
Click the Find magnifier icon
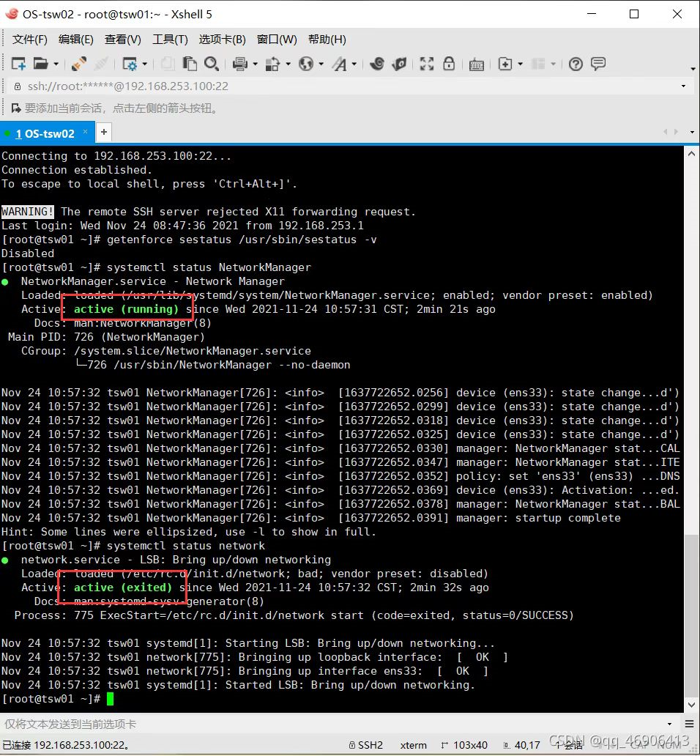pyautogui.click(x=212, y=64)
